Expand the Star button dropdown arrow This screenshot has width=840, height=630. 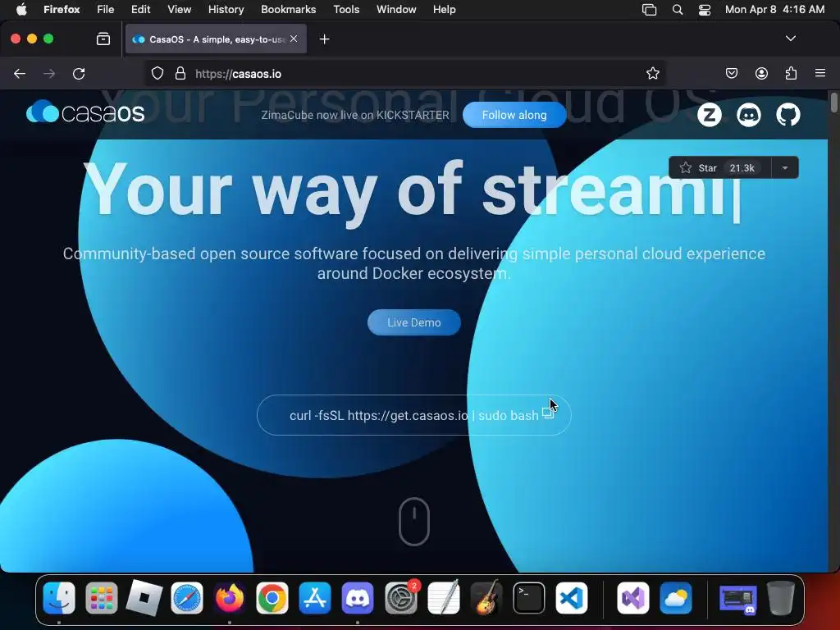point(785,167)
